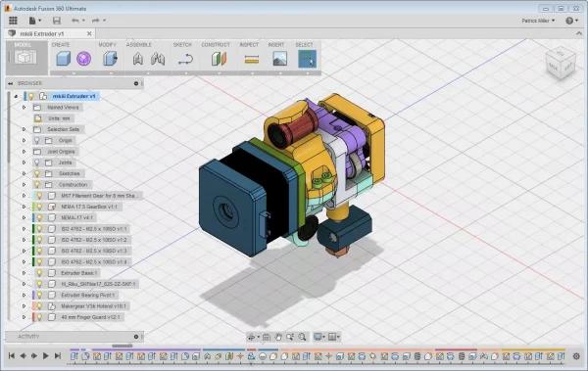The image size is (588, 371).
Task: Toggle visibility of Extruder Base:1 component
Action: click(x=39, y=273)
